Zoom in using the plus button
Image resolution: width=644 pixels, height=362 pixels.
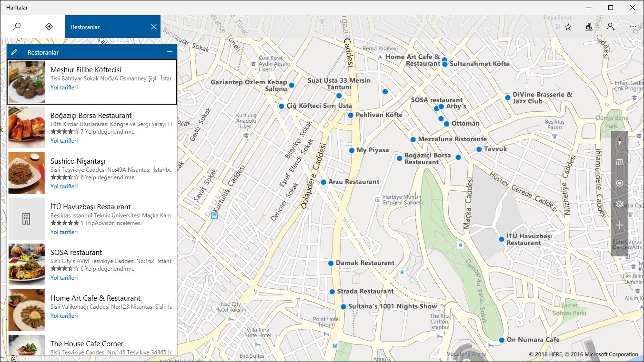point(620,225)
